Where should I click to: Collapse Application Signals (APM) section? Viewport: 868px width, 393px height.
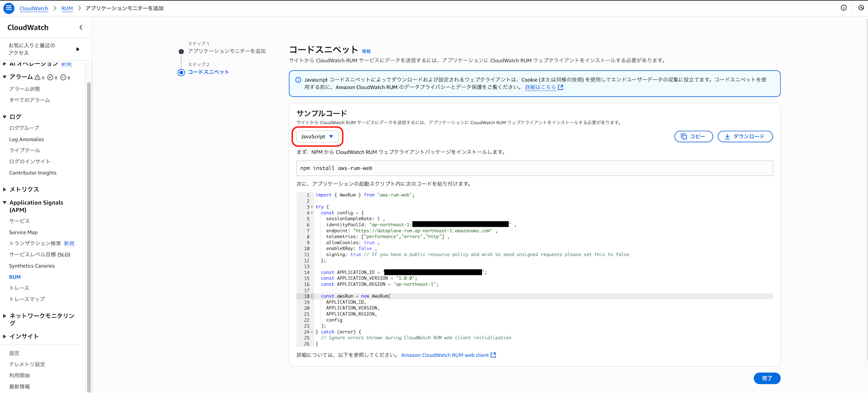point(5,203)
